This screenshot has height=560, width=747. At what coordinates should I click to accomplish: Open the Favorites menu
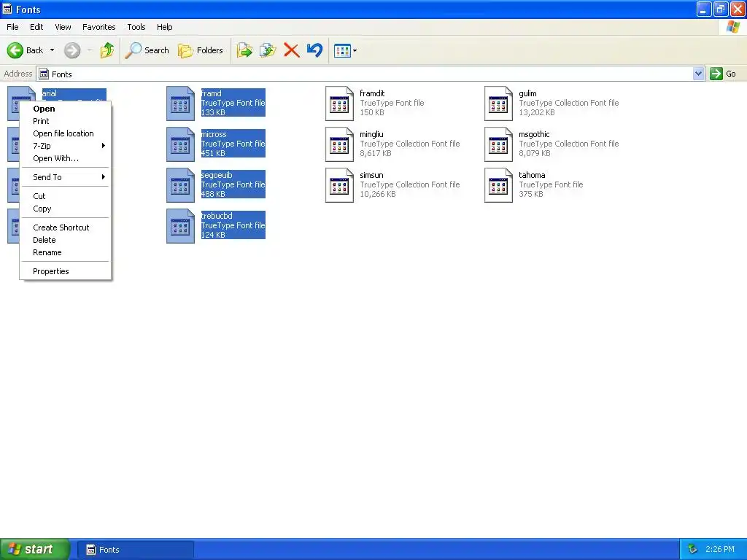[99, 27]
